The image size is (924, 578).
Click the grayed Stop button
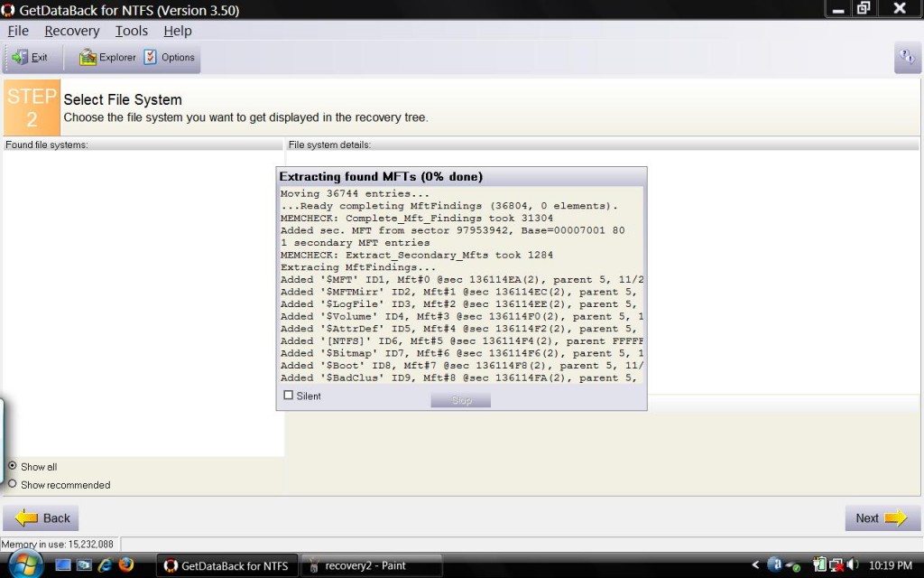pyautogui.click(x=461, y=400)
